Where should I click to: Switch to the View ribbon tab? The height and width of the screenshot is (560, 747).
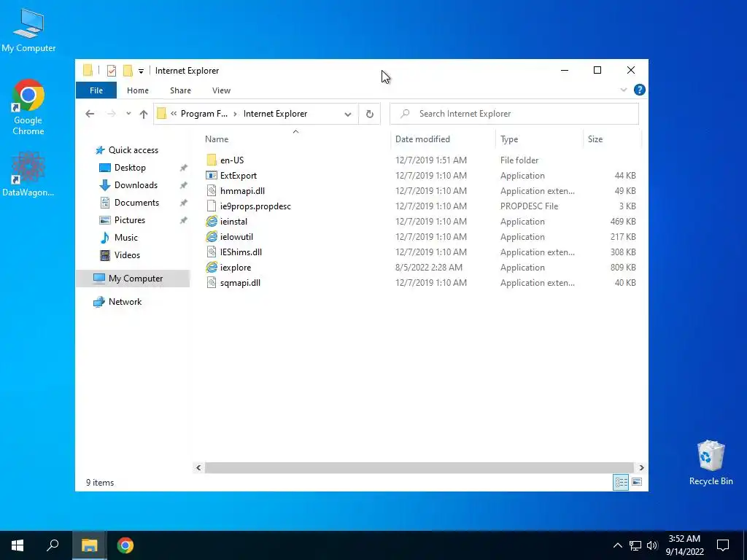tap(221, 90)
